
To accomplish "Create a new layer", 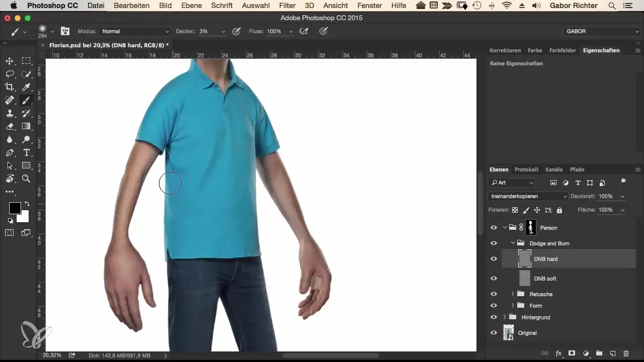I will [613, 353].
